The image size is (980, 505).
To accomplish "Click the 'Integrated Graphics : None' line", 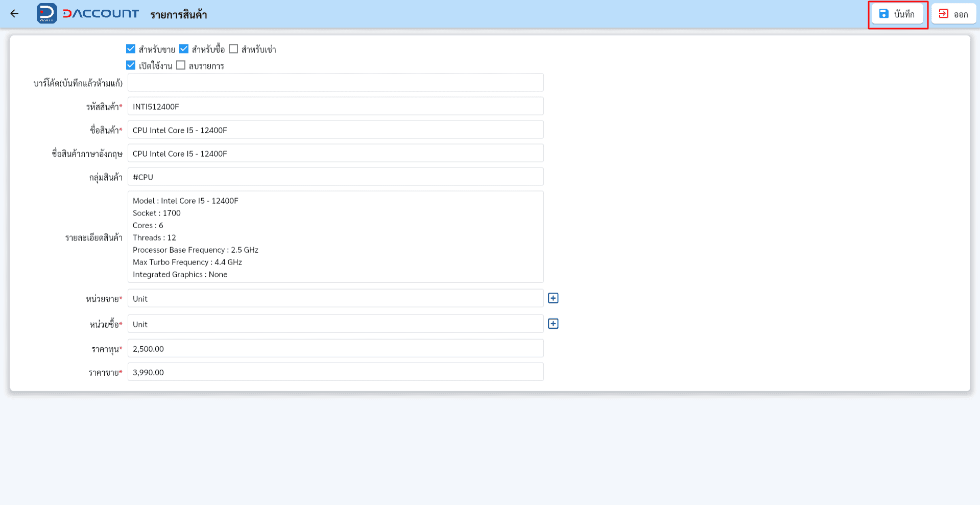I will pos(180,274).
